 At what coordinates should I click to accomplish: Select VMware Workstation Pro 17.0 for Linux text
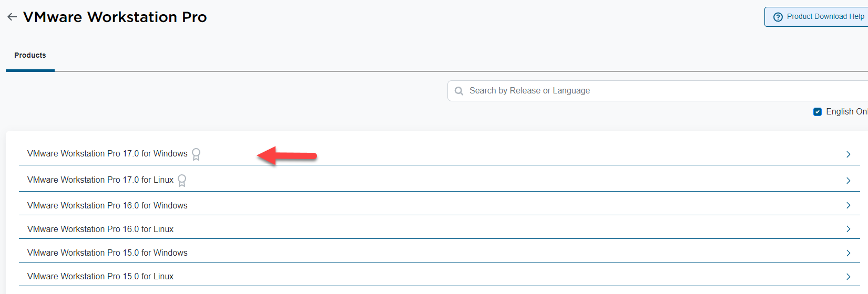click(100, 180)
